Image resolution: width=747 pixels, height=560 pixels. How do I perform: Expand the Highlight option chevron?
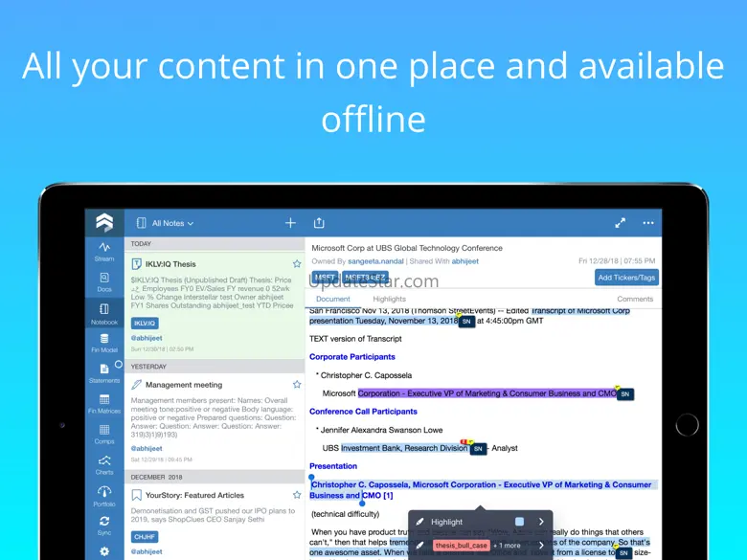click(x=541, y=522)
